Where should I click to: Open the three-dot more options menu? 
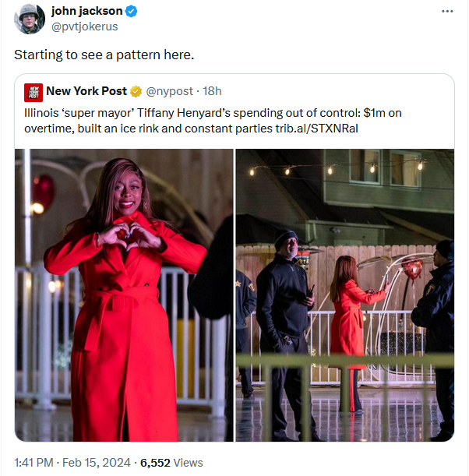447,12
